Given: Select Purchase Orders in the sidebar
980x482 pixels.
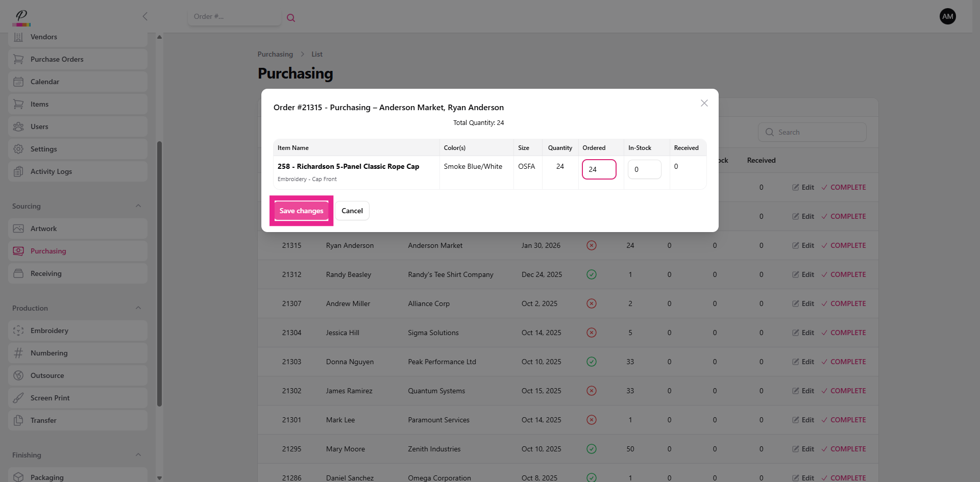Looking at the screenshot, I should coord(55,59).
